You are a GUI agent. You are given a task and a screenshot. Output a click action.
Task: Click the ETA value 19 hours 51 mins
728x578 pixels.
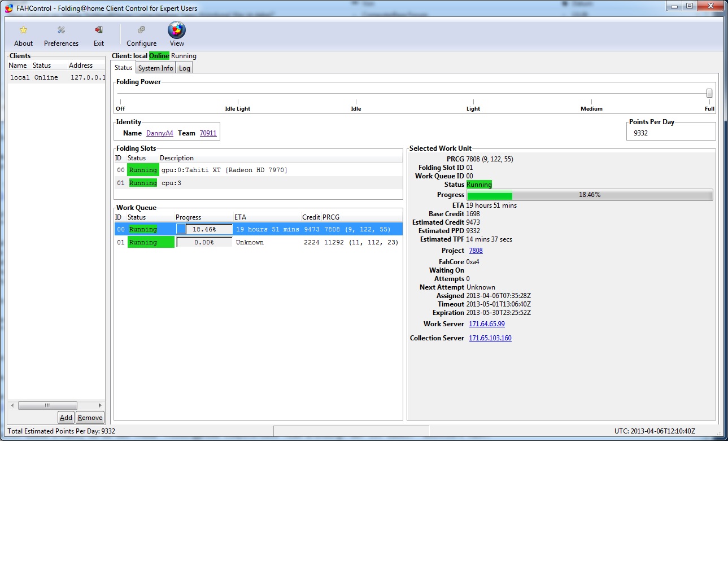click(491, 205)
